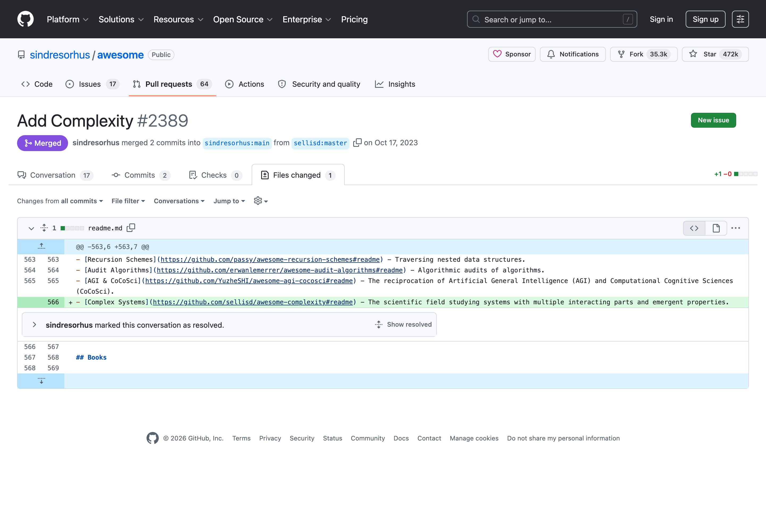Open the awesome-recursion-schemes URL link
Viewport: 766px width, 532px height.
coord(270,259)
